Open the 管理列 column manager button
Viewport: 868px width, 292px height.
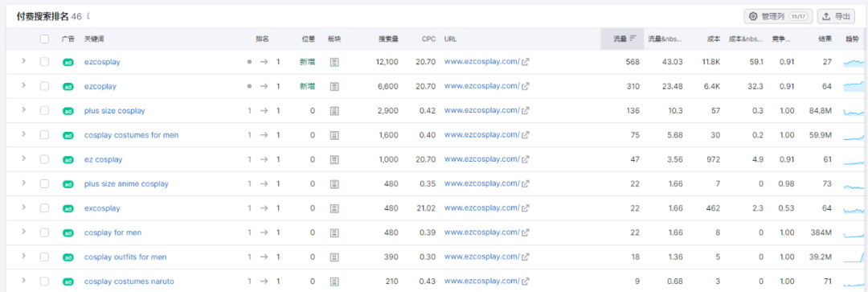[778, 17]
